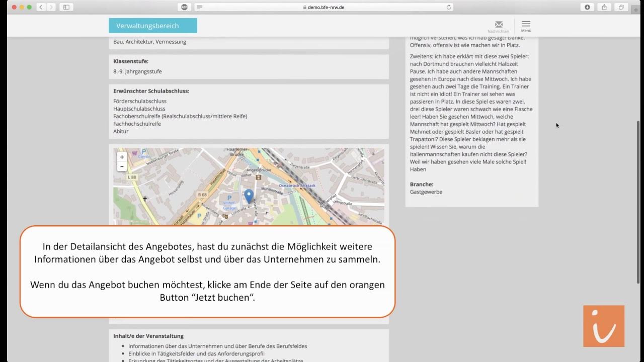Zoom out the map with minus

(x=122, y=166)
